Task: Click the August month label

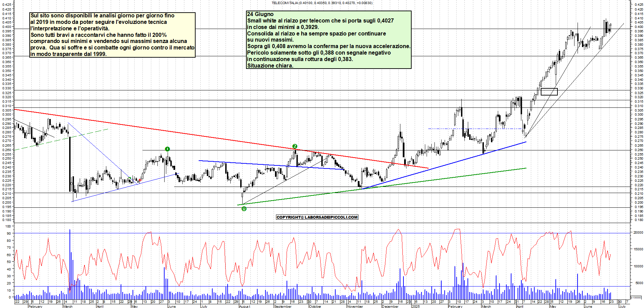Action: (245, 306)
